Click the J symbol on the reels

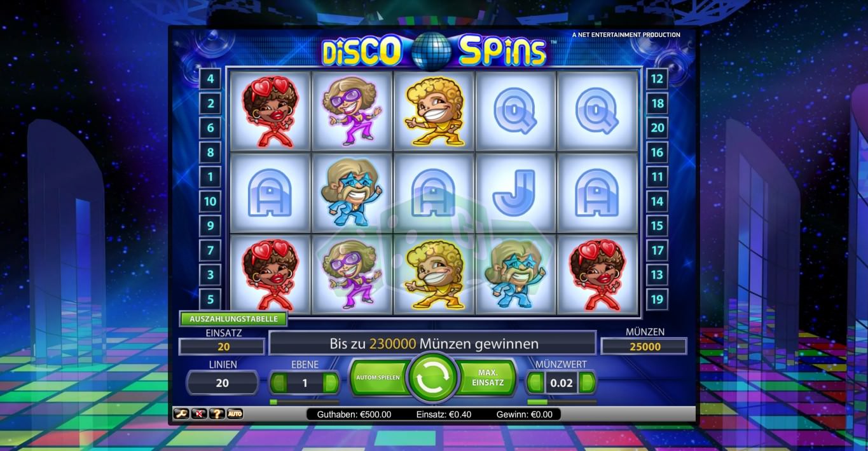(x=515, y=192)
